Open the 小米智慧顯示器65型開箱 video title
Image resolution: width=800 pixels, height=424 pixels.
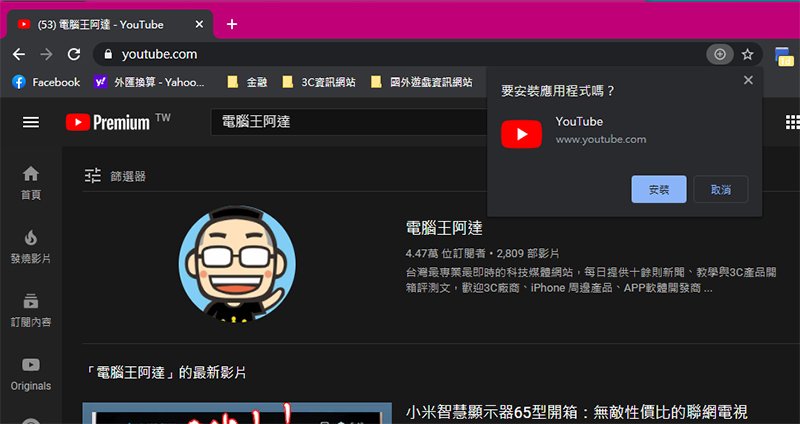577,411
